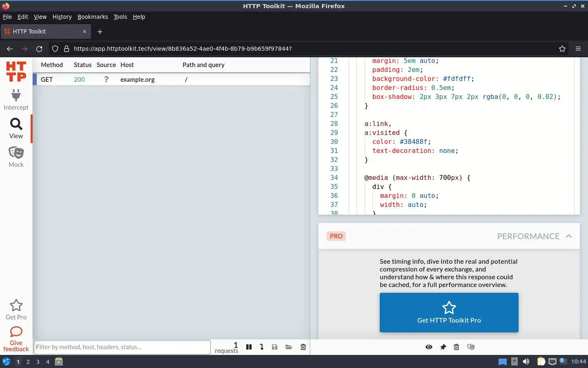Open a new browser tab

click(x=100, y=31)
